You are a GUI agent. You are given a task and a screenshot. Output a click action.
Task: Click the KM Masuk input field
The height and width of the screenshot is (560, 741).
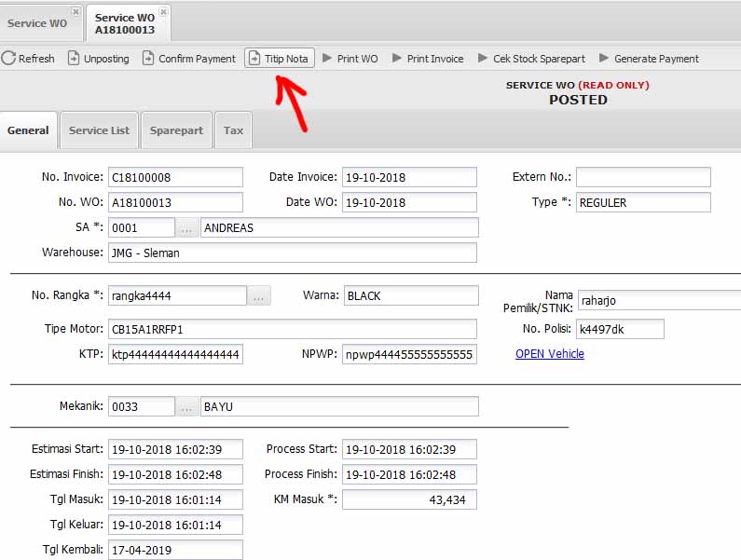409,500
